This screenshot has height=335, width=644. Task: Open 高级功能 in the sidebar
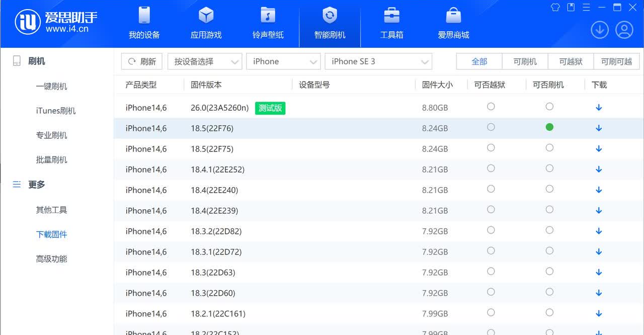click(x=51, y=260)
